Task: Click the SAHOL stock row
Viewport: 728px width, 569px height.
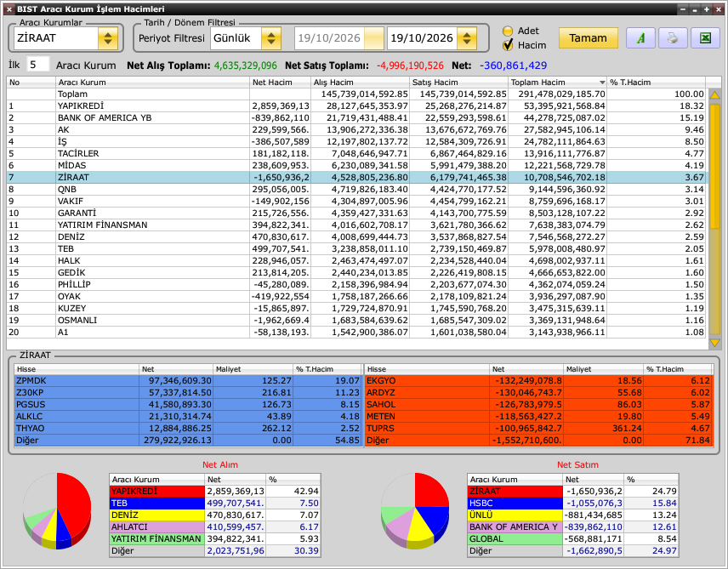Action: (538, 405)
